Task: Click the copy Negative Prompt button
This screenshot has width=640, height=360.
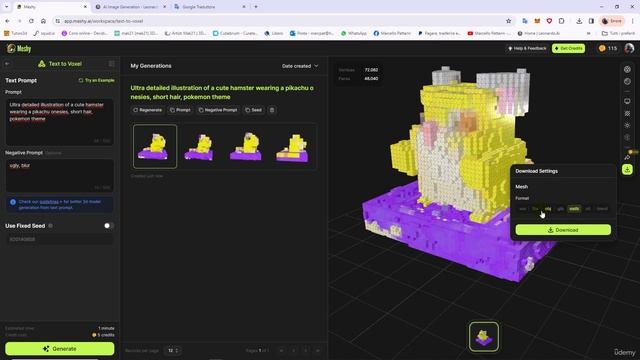Action: click(218, 110)
